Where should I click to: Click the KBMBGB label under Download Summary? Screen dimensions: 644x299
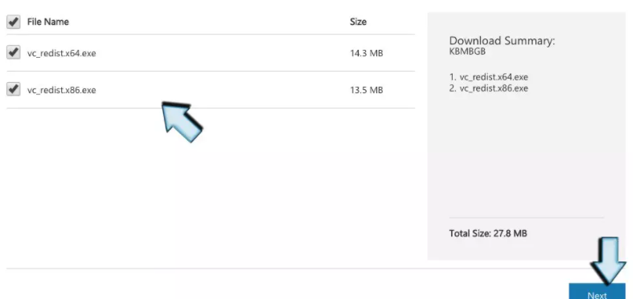tap(467, 51)
